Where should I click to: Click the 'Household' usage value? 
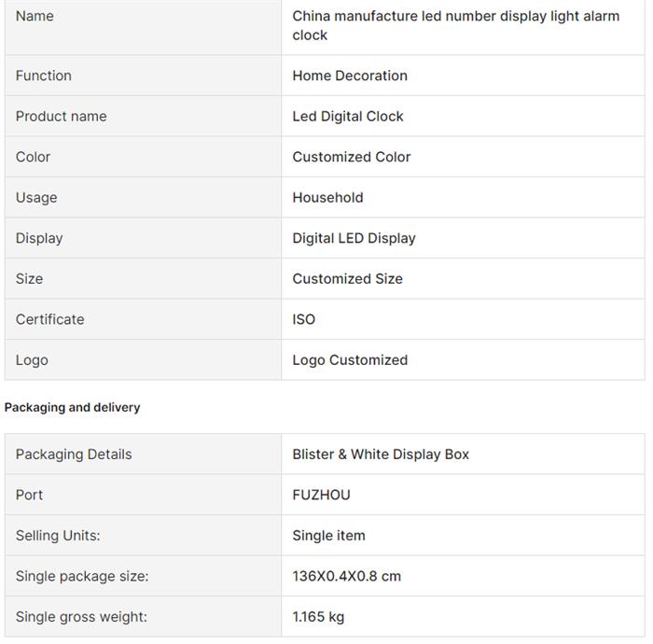(327, 198)
